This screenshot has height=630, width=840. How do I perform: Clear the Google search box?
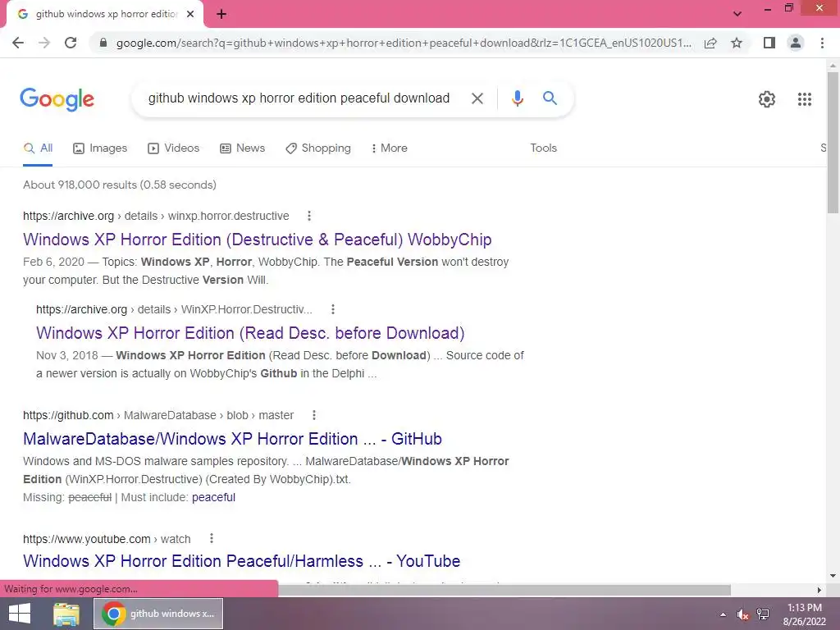[477, 98]
